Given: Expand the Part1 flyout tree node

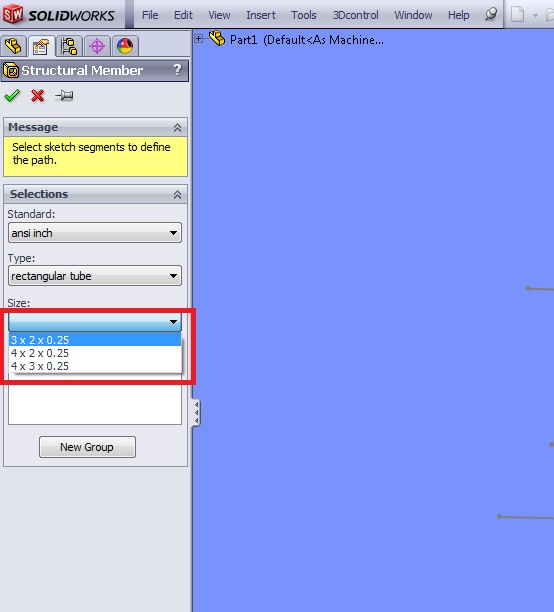Looking at the screenshot, I should [199, 39].
